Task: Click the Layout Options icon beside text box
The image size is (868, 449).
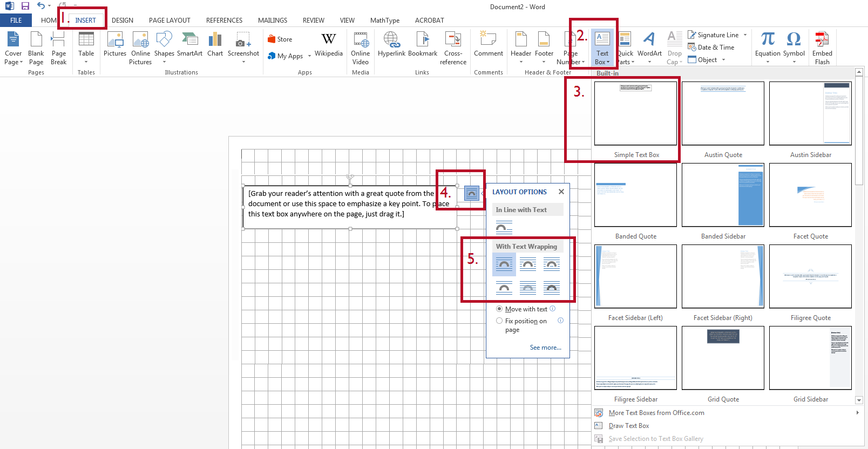Action: pos(472,193)
